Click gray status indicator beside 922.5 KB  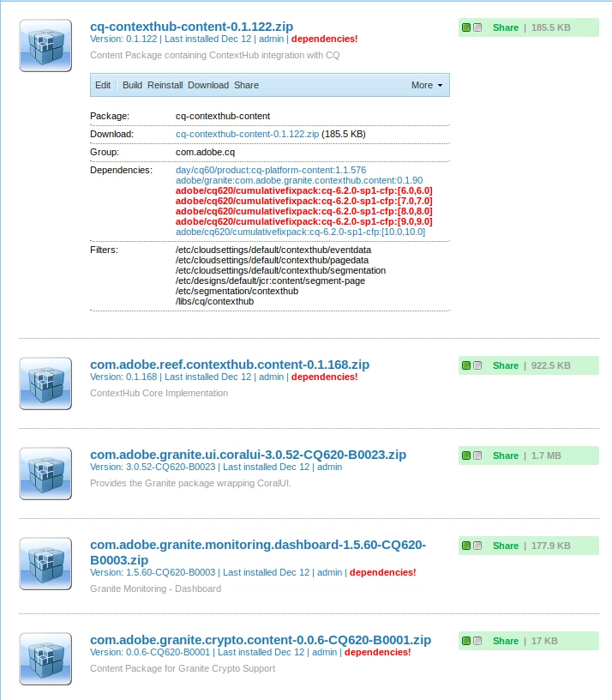pyautogui.click(x=477, y=365)
